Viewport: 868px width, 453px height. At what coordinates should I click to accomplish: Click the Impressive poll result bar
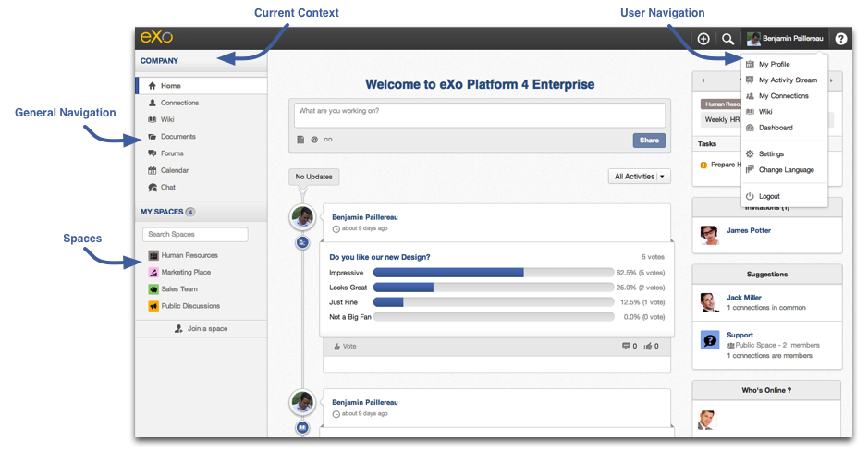pyautogui.click(x=494, y=273)
